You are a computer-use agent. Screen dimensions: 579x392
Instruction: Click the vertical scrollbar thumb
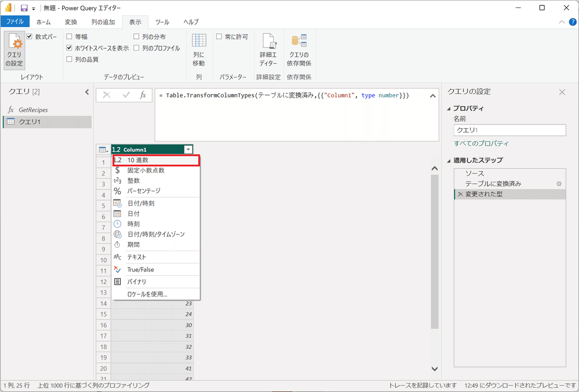pyautogui.click(x=434, y=251)
